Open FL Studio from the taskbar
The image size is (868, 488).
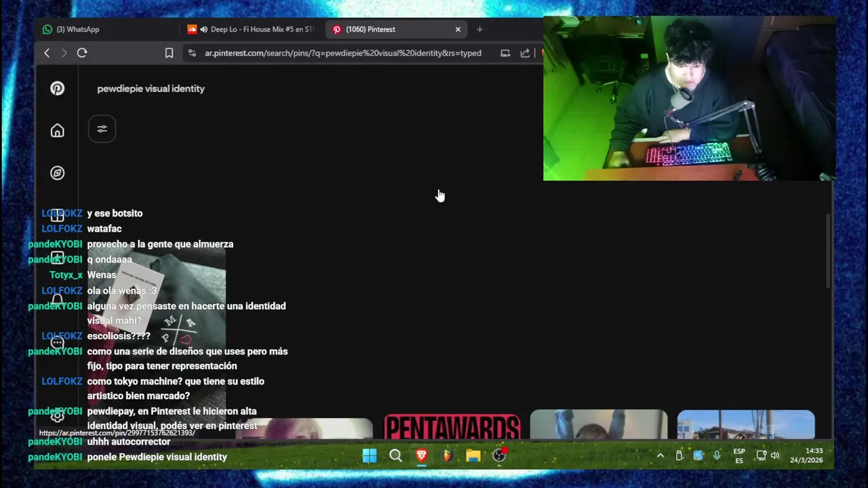tap(447, 455)
